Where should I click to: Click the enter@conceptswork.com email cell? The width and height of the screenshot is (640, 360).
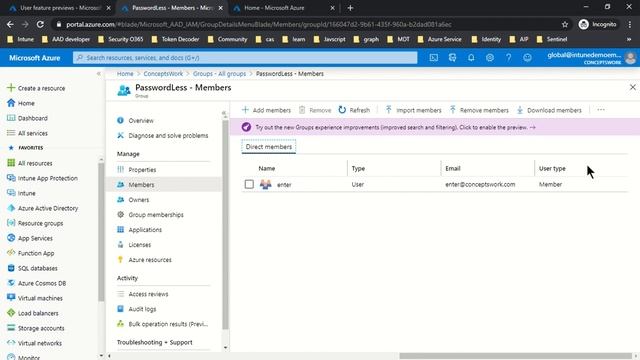tap(480, 184)
